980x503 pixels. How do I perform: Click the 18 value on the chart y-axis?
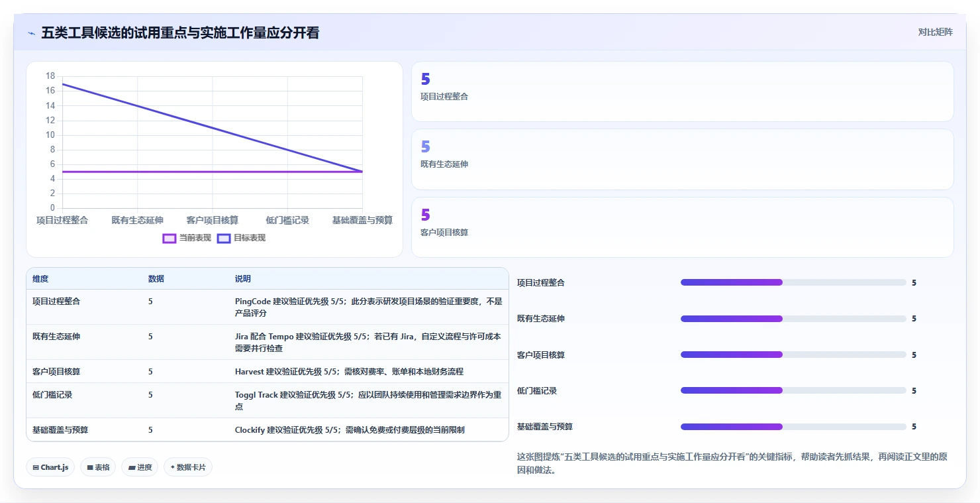tap(50, 76)
